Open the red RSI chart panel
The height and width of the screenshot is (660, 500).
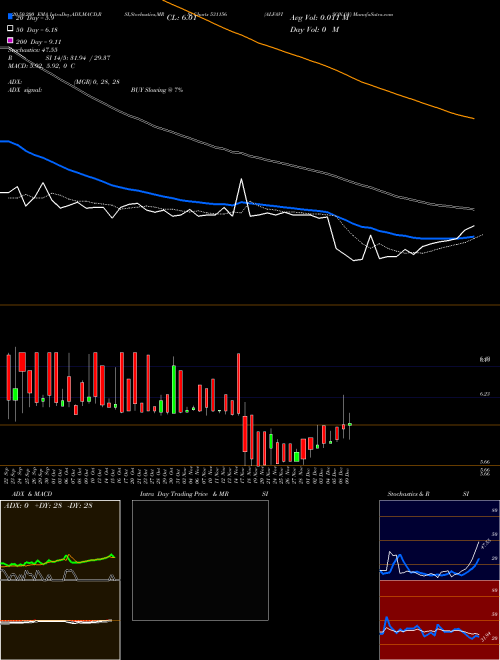click(x=440, y=620)
